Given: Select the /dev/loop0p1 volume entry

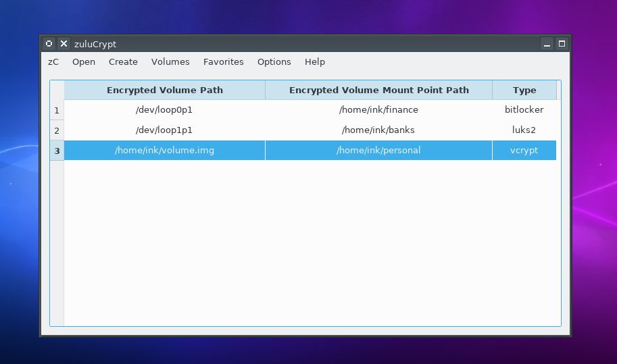Looking at the screenshot, I should click(164, 109).
